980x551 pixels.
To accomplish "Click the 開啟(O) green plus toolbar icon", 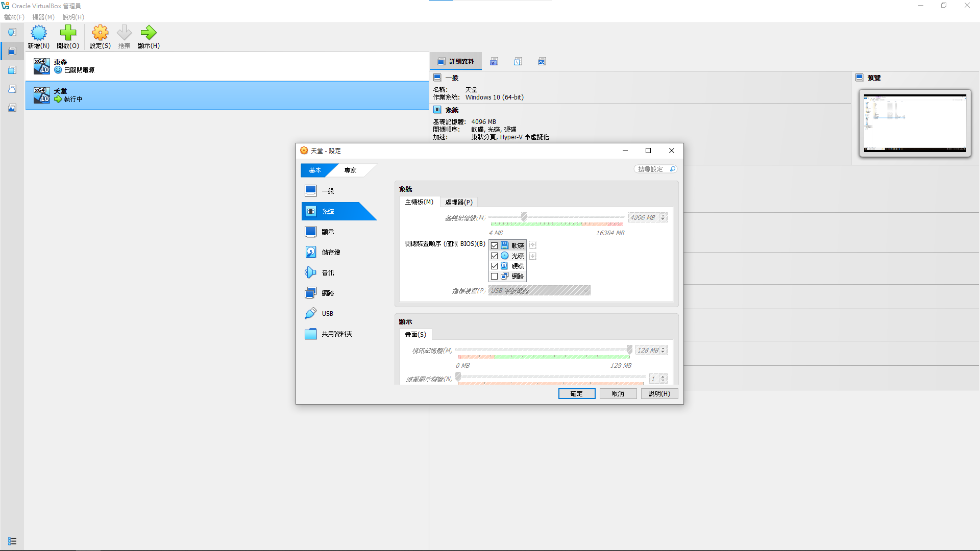I will tap(68, 37).
